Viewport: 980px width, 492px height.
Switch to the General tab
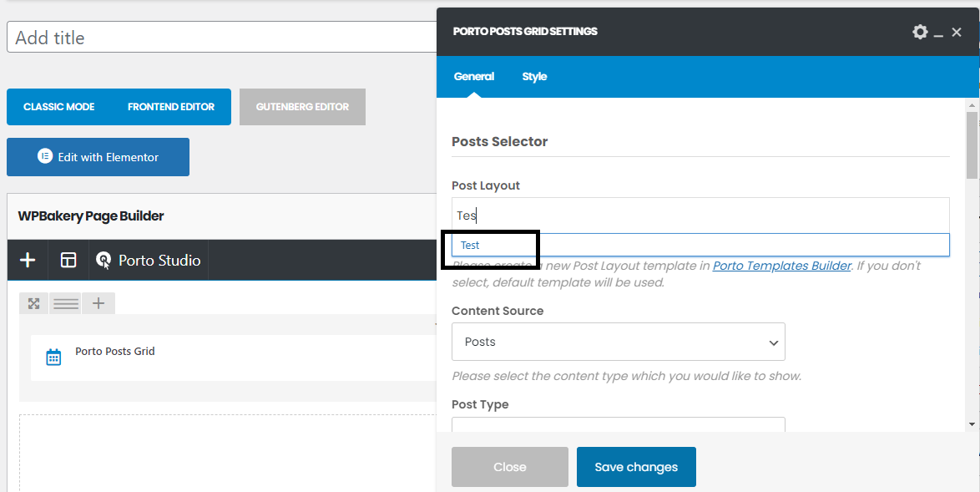(x=474, y=76)
